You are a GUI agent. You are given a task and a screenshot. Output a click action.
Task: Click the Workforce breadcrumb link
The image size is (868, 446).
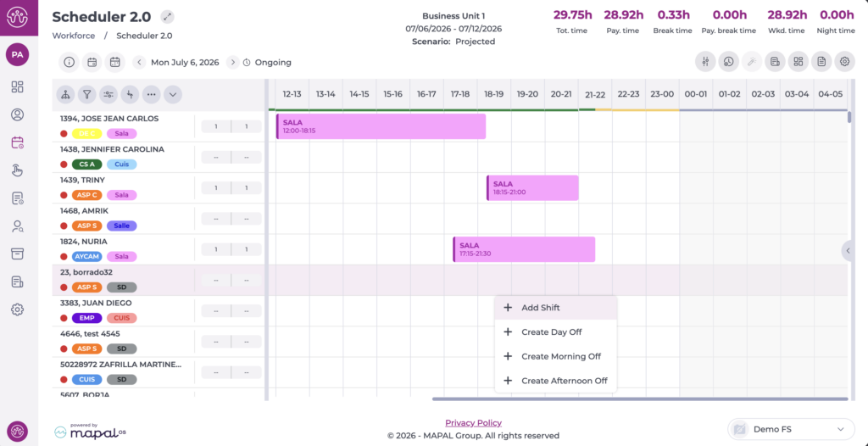coord(74,36)
